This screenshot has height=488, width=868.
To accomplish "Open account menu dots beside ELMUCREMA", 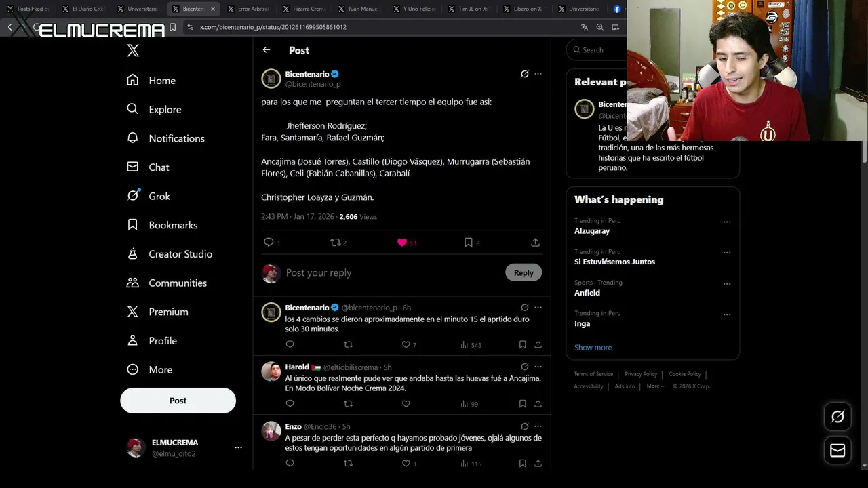I will (x=238, y=447).
